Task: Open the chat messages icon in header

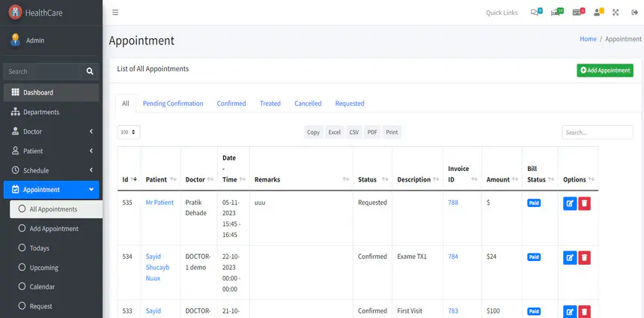Action: [x=536, y=12]
